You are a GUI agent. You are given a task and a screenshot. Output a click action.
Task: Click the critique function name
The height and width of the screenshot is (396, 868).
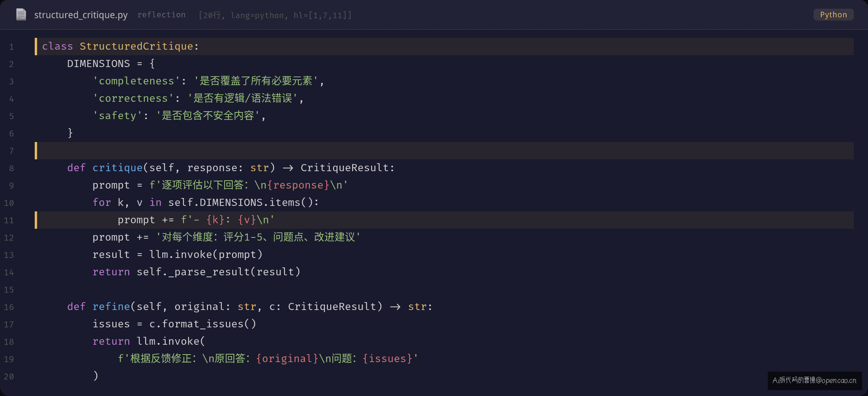(118, 168)
